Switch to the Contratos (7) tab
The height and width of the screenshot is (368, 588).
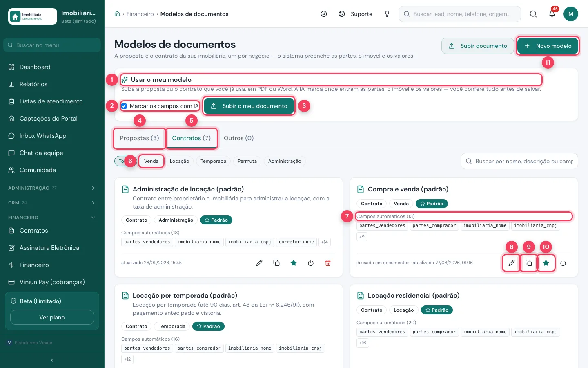tap(192, 138)
